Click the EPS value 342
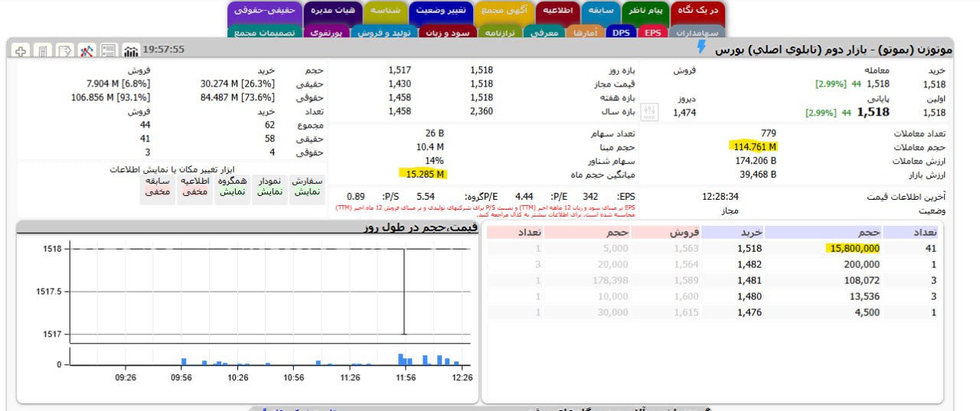This screenshot has height=411, width=980. [x=590, y=197]
